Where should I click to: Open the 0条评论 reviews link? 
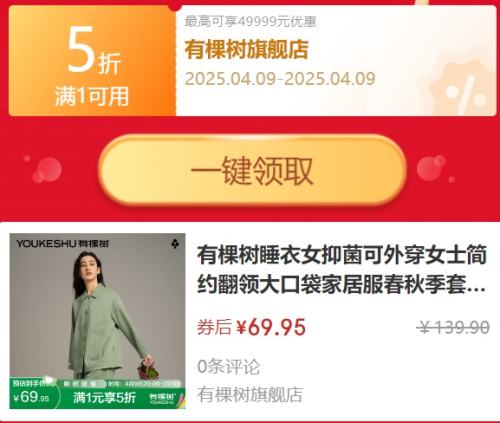click(x=229, y=367)
